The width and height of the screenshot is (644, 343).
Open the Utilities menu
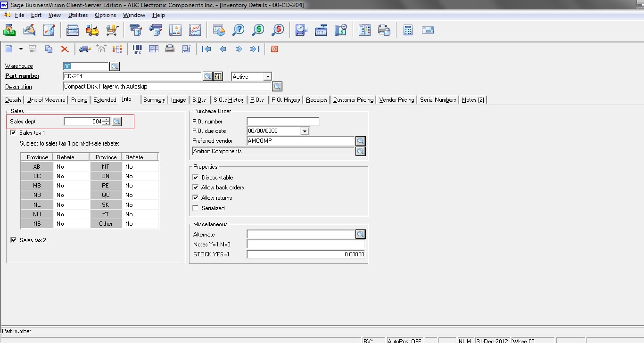click(x=78, y=15)
